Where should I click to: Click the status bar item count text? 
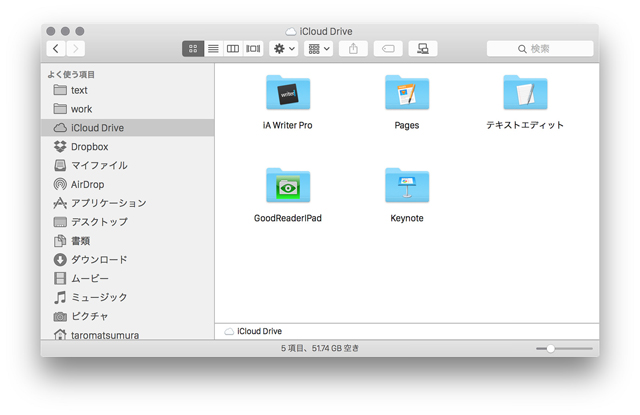pyautogui.click(x=320, y=348)
